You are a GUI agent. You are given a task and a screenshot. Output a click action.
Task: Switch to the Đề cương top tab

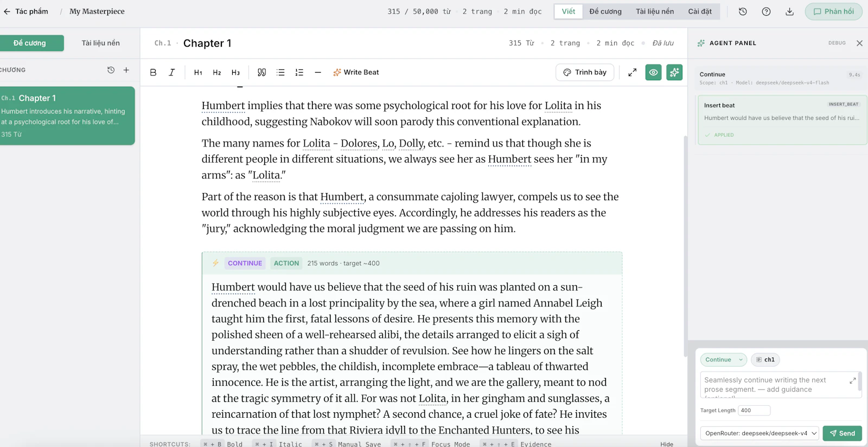coord(605,11)
